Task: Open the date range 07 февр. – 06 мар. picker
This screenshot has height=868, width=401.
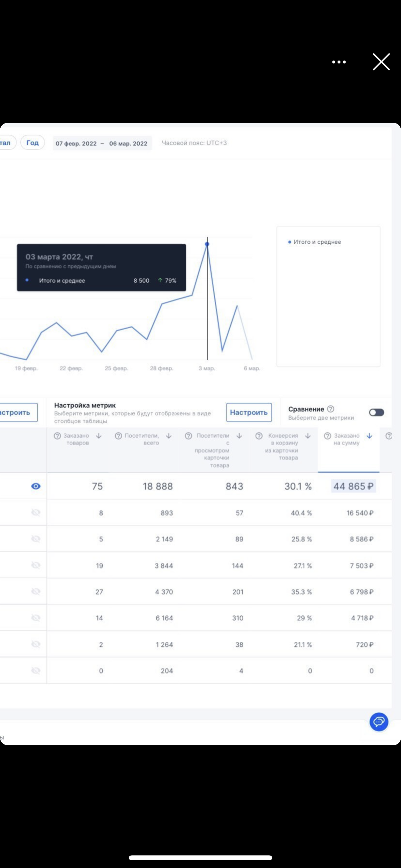Action: click(x=102, y=143)
